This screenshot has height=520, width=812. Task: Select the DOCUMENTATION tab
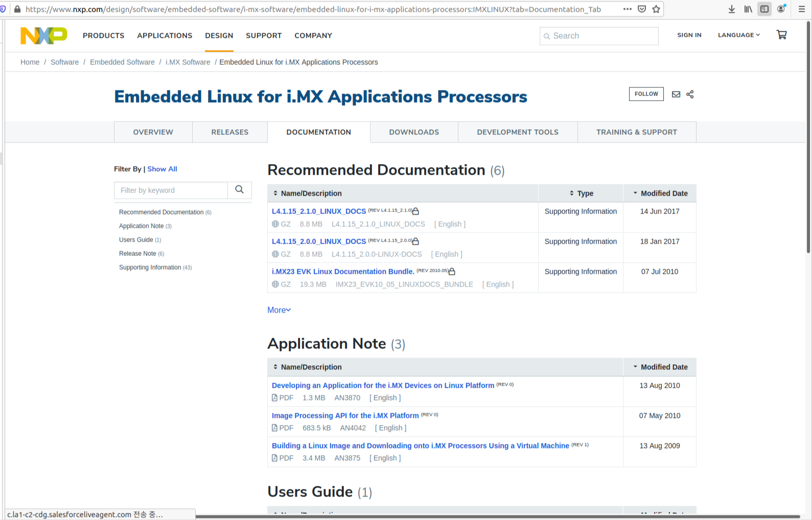(x=319, y=132)
